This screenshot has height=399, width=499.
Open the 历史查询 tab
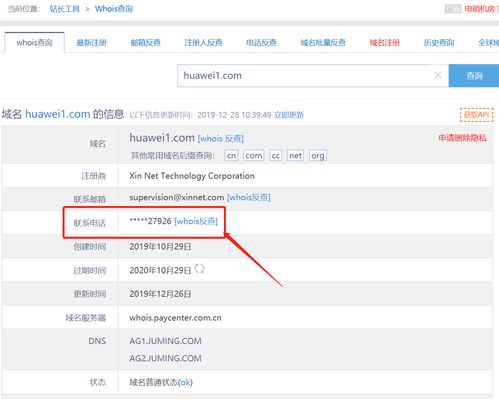[439, 43]
